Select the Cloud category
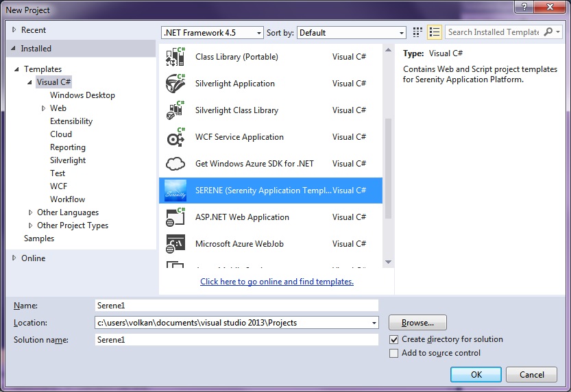The height and width of the screenshot is (392, 571). point(61,134)
